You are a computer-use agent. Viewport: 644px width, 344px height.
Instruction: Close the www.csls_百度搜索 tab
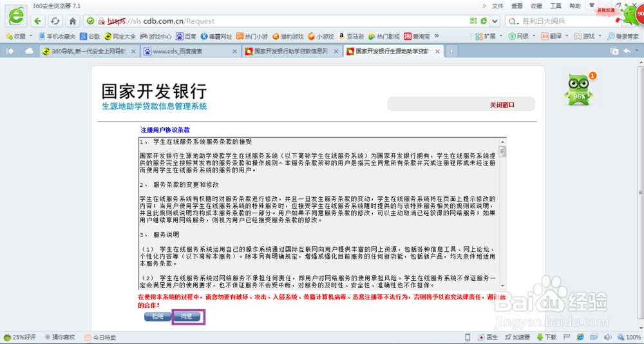pos(235,52)
